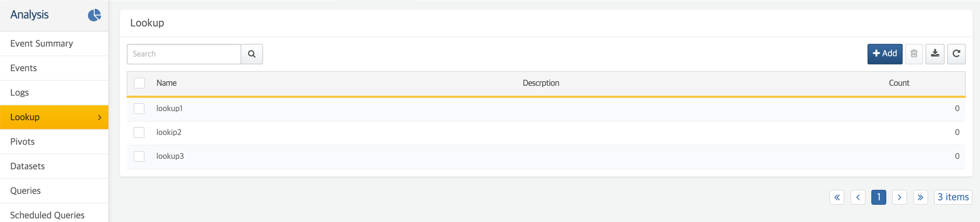Go to previous page arrow
The height and width of the screenshot is (222, 980).
pos(858,197)
